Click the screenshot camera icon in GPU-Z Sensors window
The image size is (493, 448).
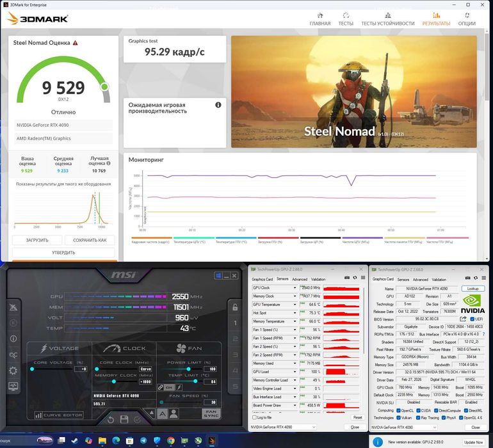[x=347, y=278]
